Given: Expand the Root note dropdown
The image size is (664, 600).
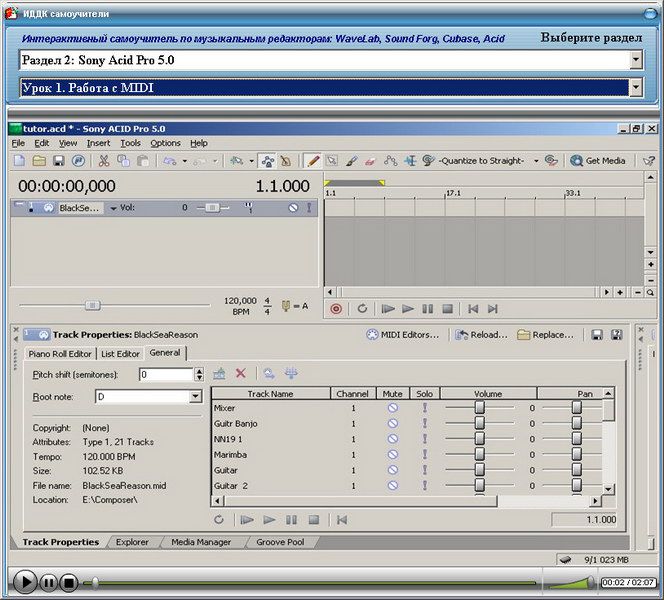Looking at the screenshot, I should (195, 397).
